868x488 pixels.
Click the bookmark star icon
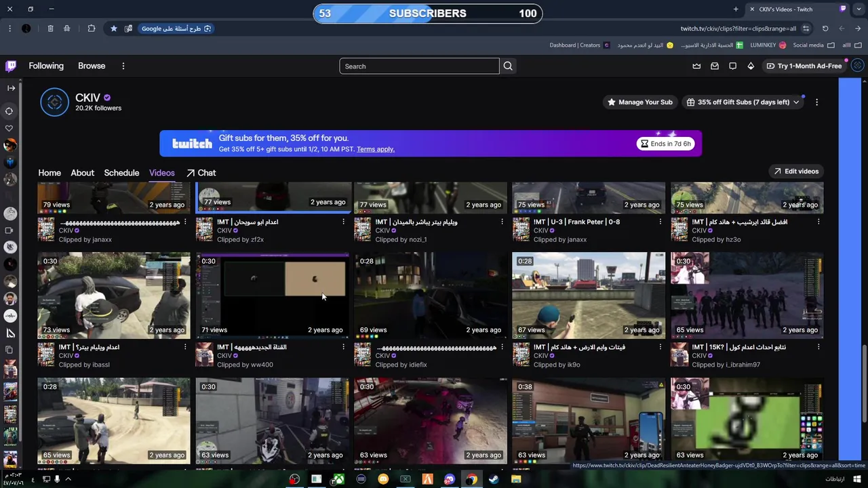[x=113, y=28]
